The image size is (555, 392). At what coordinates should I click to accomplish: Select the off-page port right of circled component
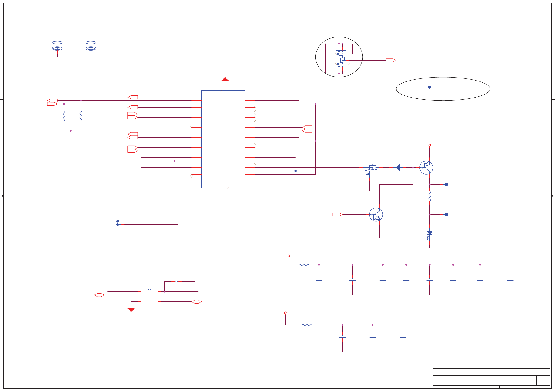(x=391, y=60)
